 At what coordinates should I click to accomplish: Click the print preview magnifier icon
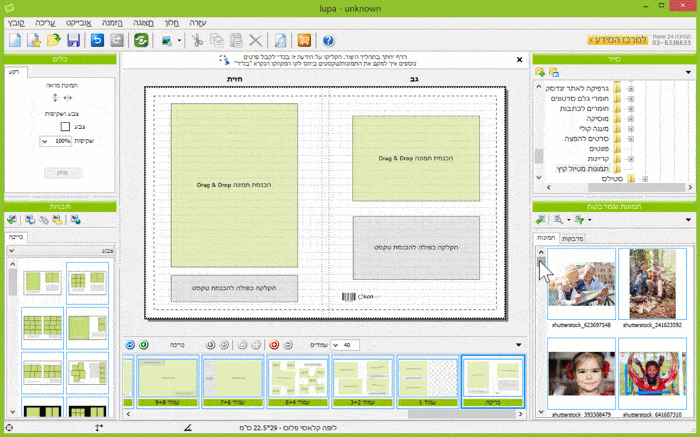coord(280,41)
